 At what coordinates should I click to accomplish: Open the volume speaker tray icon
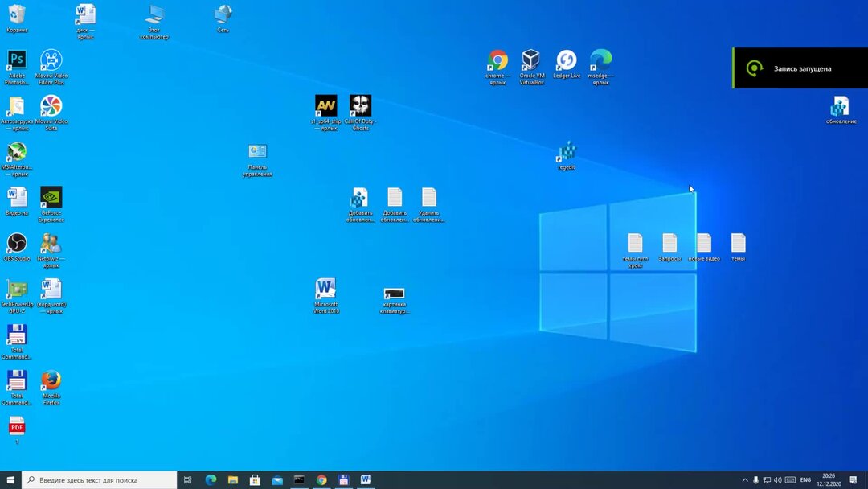tap(778, 479)
